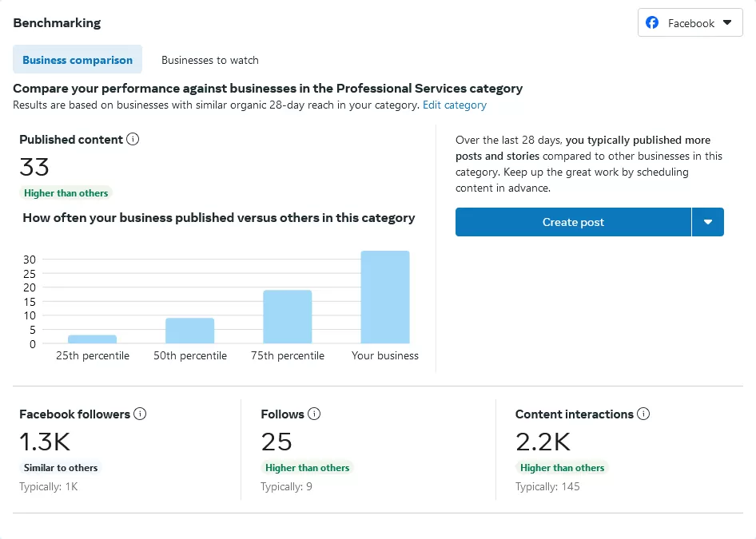Click the info icon beside Follows

(314, 414)
